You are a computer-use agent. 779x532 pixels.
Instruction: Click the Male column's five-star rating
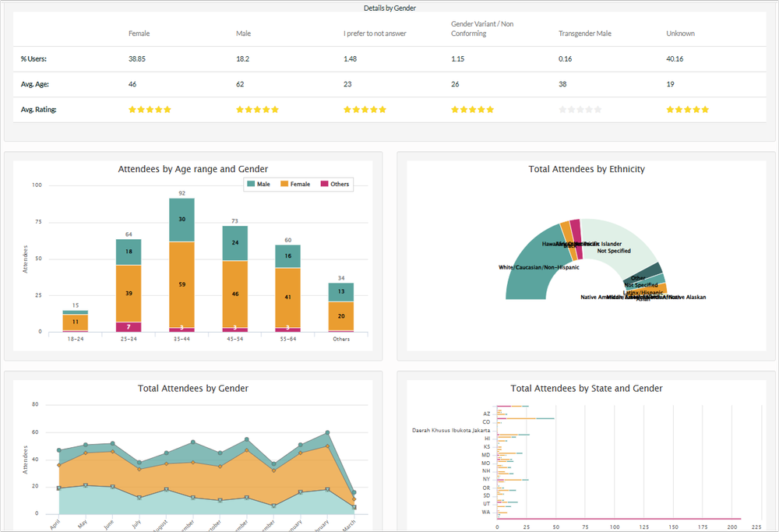[257, 109]
